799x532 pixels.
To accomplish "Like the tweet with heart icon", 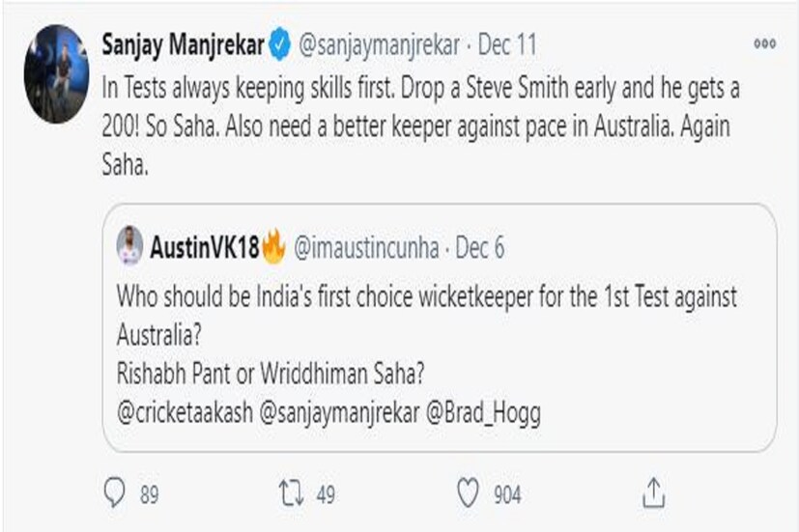I will pyautogui.click(x=469, y=493).
